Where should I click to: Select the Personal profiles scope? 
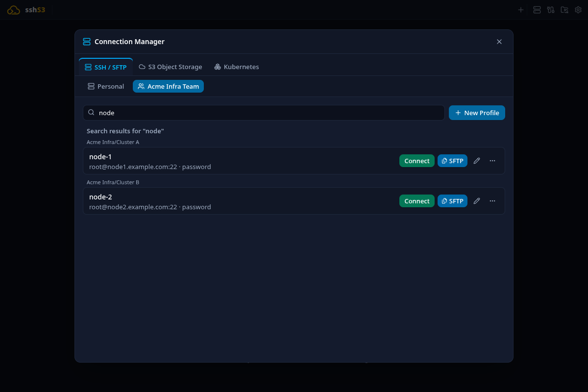pos(106,86)
